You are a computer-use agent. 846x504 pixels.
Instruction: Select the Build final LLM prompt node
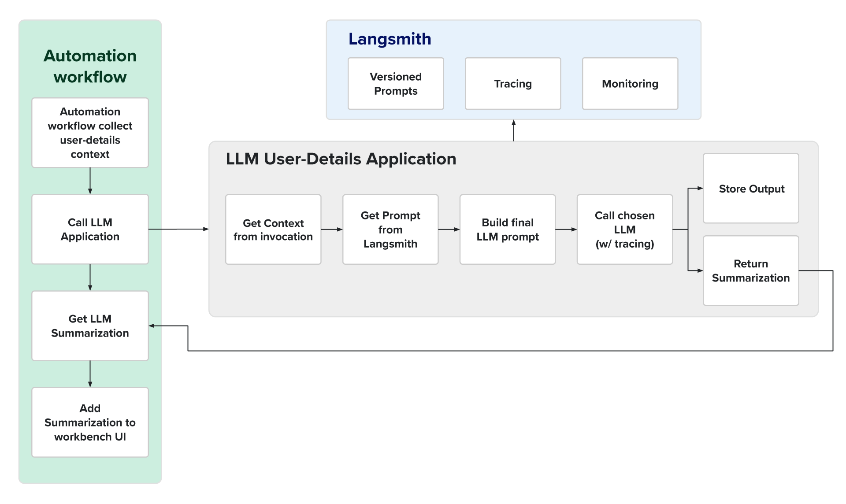508,229
